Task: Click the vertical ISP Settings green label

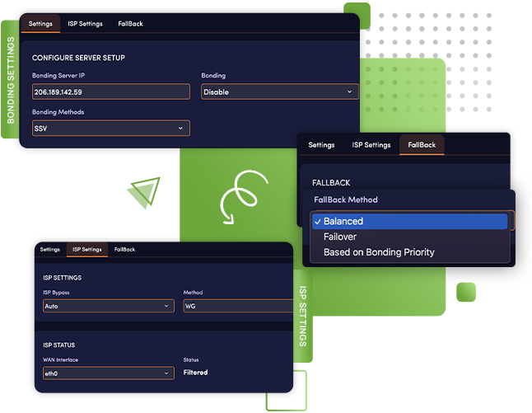Action: pyautogui.click(x=302, y=316)
